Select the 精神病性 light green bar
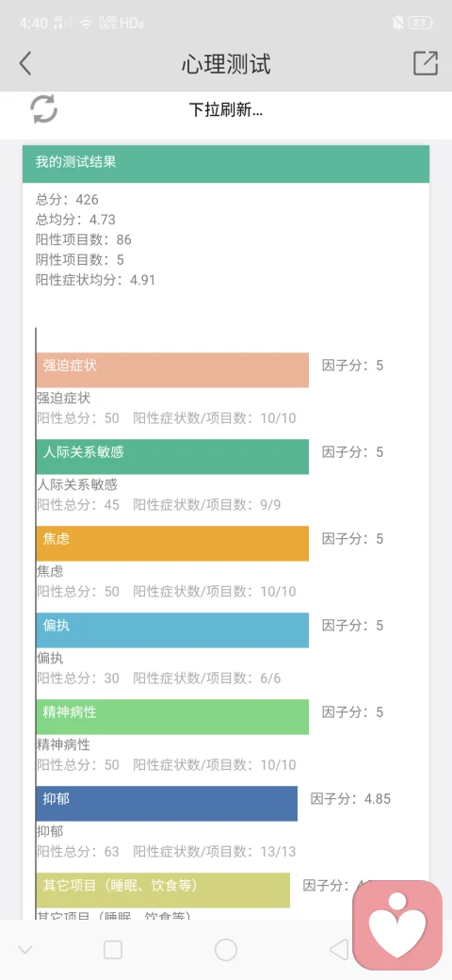The height and width of the screenshot is (980, 452). 172,717
